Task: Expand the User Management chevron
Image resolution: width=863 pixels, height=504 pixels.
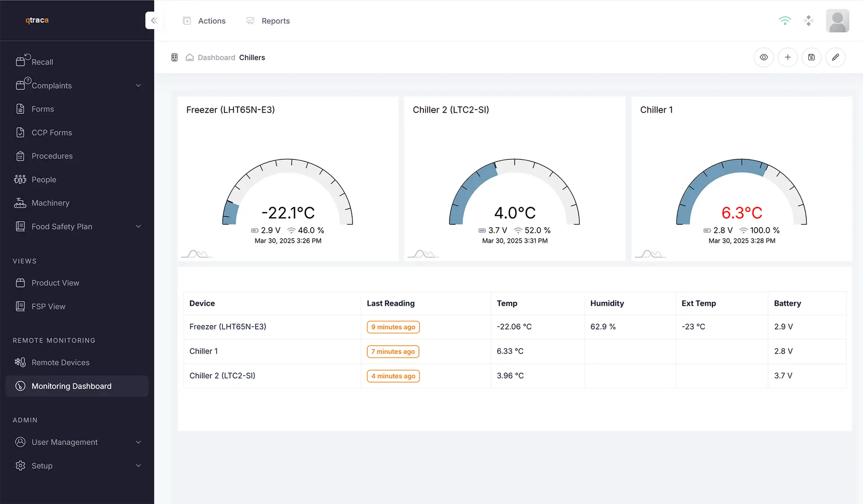Action: click(138, 442)
